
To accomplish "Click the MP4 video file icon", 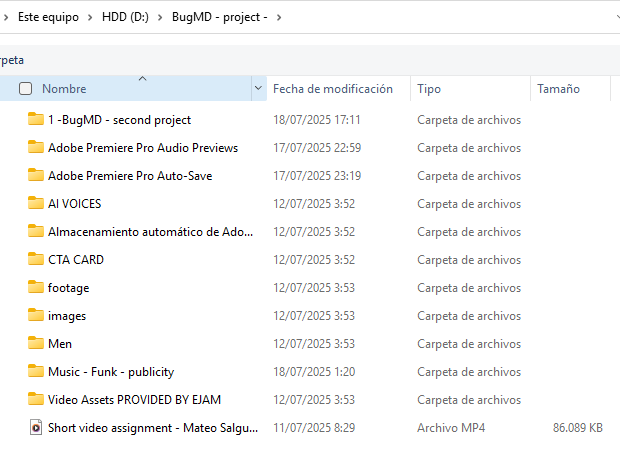I will pyautogui.click(x=36, y=427).
